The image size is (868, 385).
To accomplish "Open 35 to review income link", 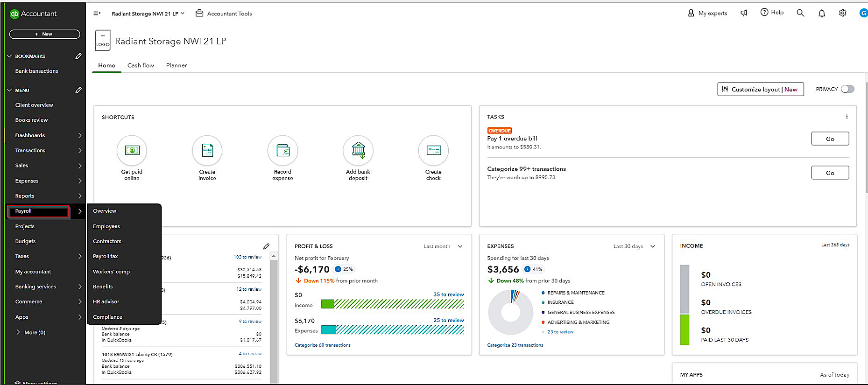I will pyautogui.click(x=449, y=294).
